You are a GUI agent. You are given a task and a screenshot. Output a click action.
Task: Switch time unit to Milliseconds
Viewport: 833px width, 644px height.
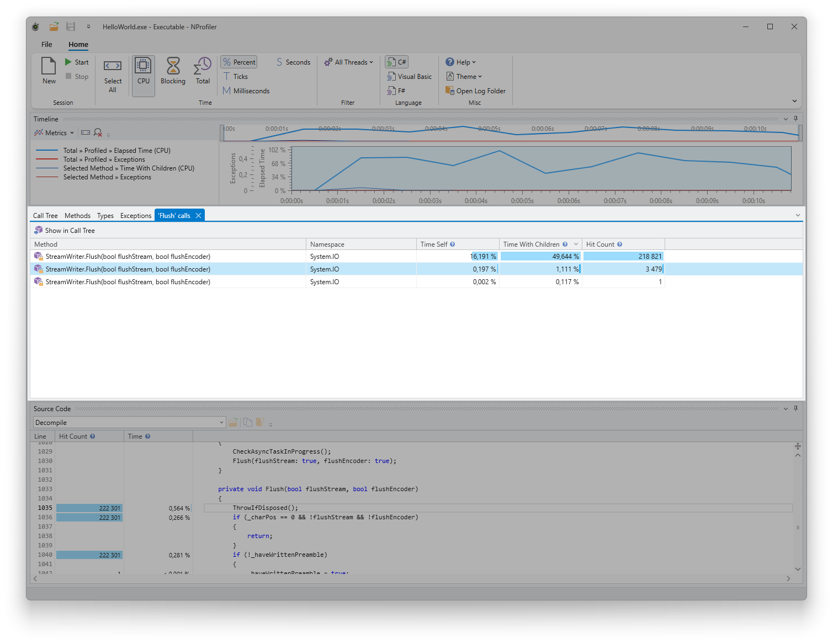(x=246, y=91)
